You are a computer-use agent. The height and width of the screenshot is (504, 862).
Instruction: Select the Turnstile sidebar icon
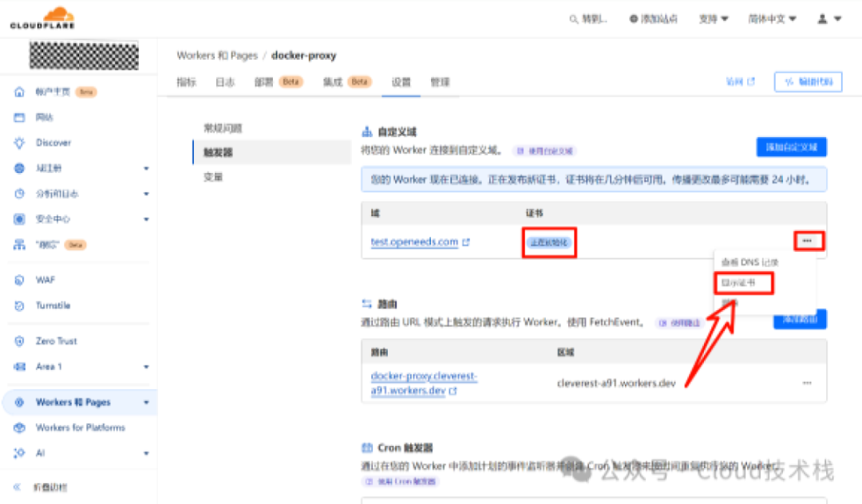[x=19, y=305]
